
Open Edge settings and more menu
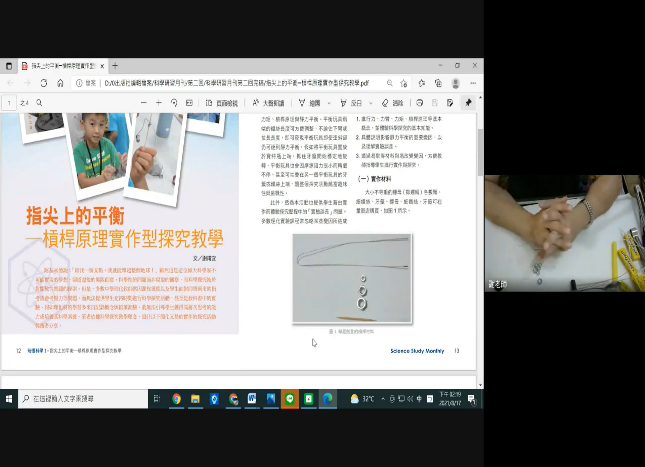473,83
